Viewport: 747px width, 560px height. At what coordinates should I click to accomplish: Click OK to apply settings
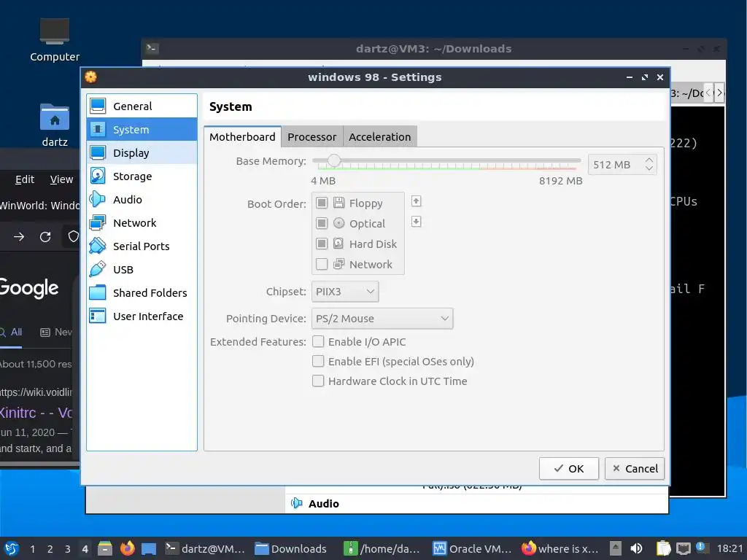coord(569,469)
